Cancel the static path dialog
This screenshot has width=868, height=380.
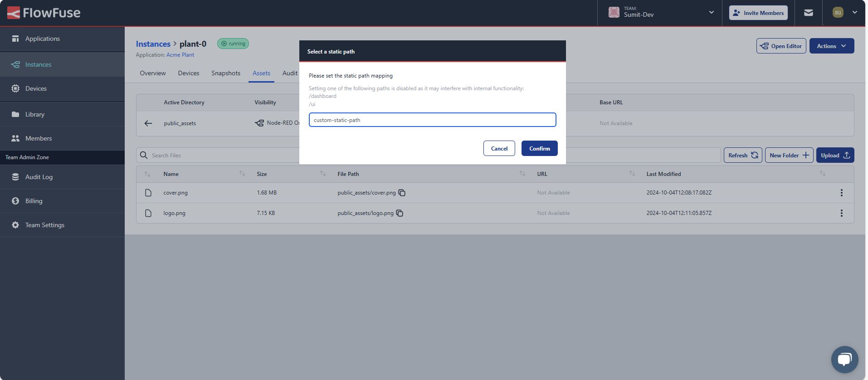pyautogui.click(x=499, y=148)
